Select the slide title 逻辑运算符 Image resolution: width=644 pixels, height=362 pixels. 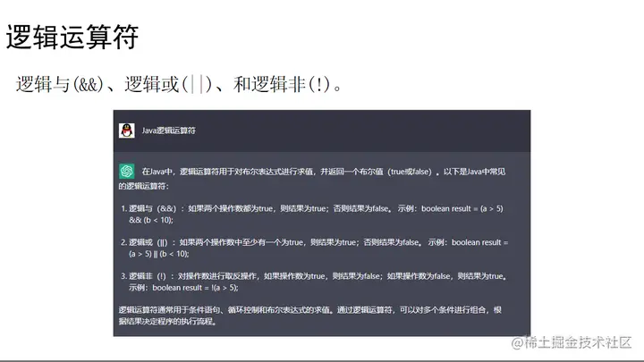pos(72,37)
